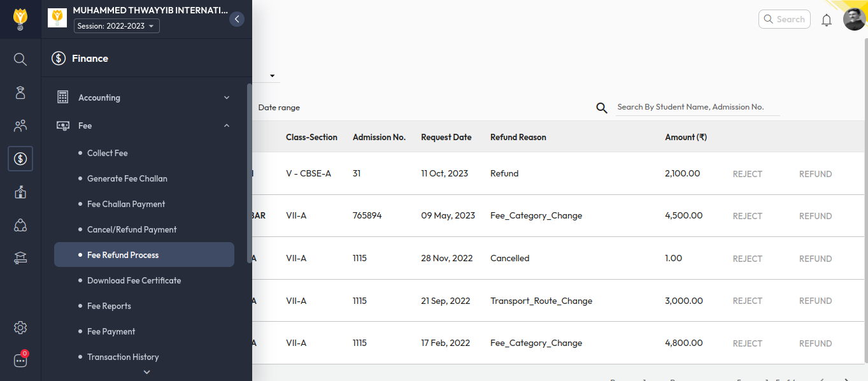Collapse the Fee menu section
Viewport: 868px width, 381px height.
[144, 126]
